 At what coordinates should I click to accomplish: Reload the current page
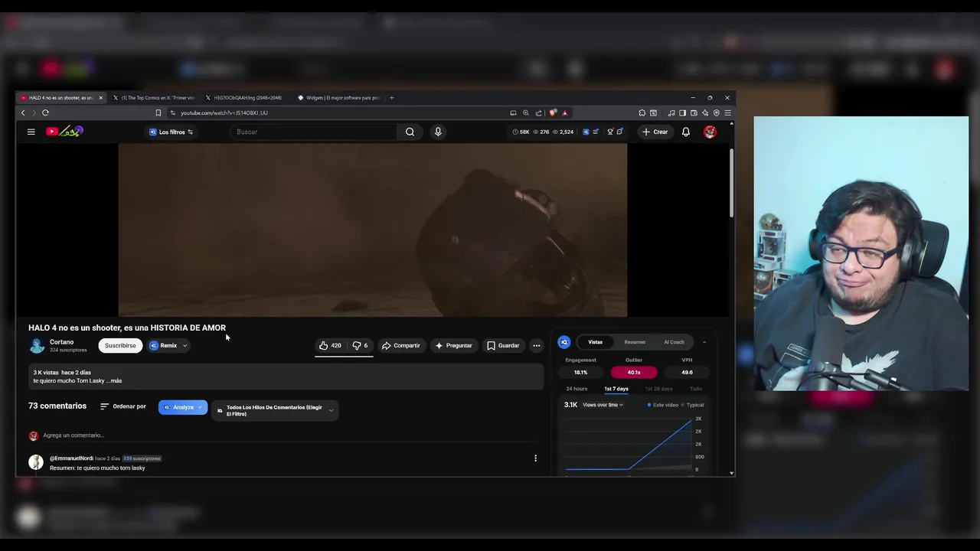click(x=45, y=112)
